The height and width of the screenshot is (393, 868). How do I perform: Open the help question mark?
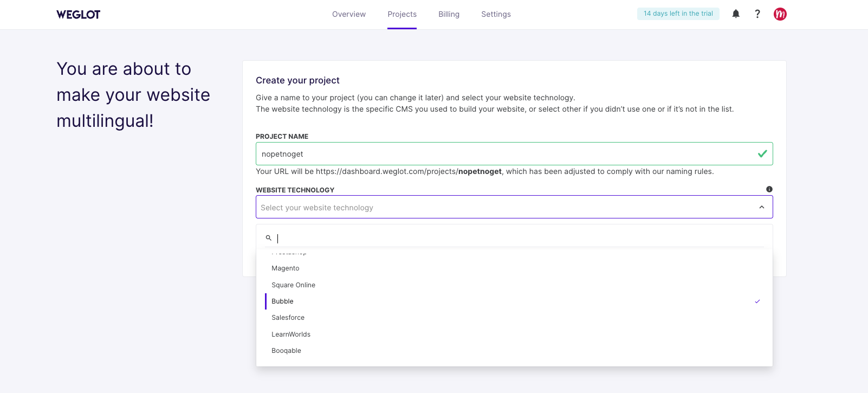tap(757, 14)
